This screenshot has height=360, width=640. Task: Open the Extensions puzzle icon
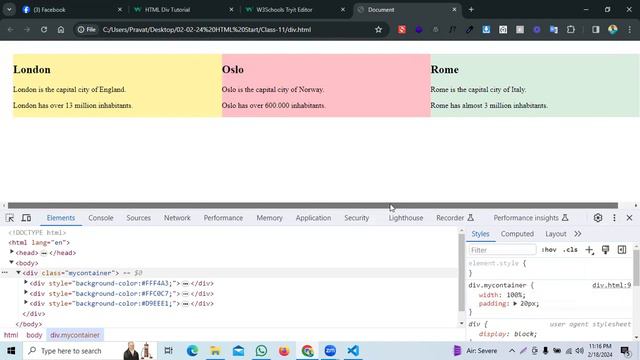pos(571,29)
